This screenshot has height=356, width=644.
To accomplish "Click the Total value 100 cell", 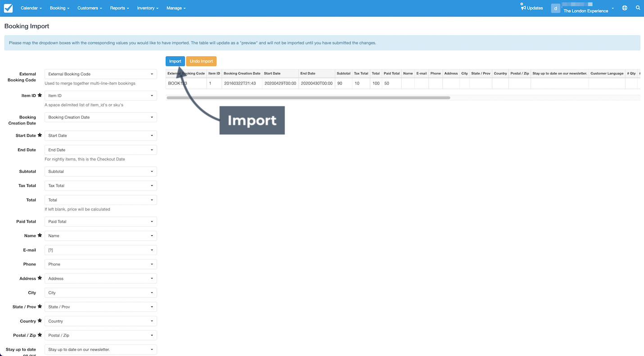I will pyautogui.click(x=376, y=83).
